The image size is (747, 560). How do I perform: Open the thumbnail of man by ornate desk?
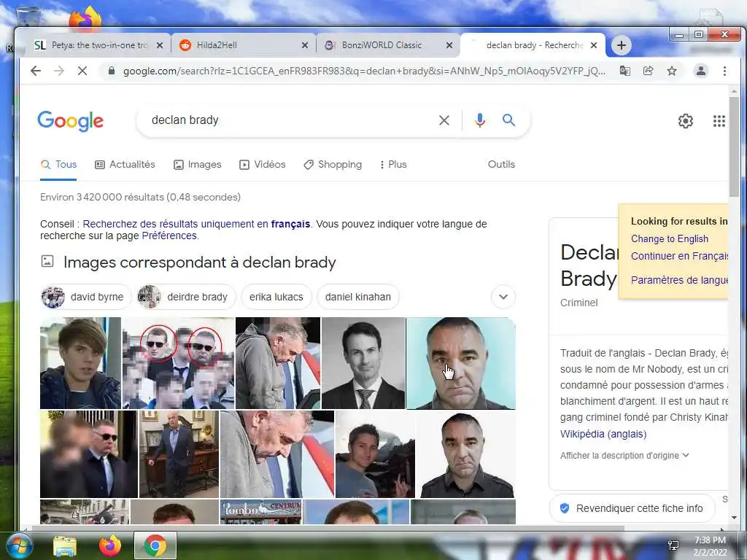pos(179,454)
